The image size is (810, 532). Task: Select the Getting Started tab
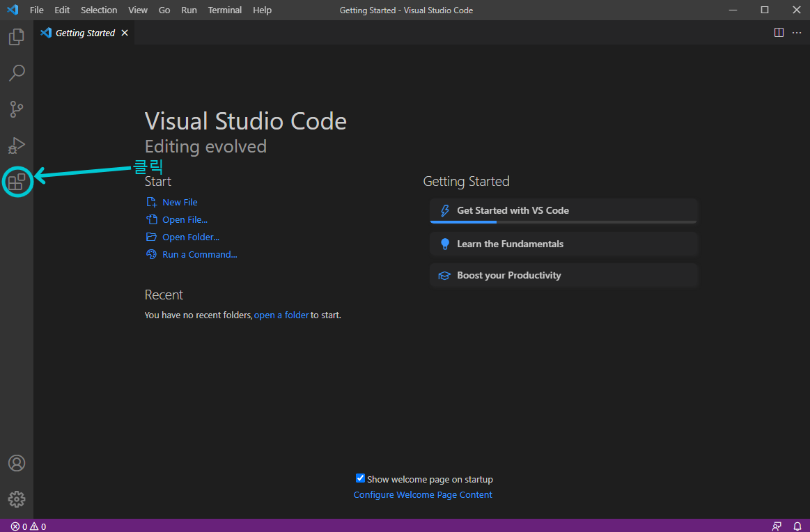pos(84,32)
